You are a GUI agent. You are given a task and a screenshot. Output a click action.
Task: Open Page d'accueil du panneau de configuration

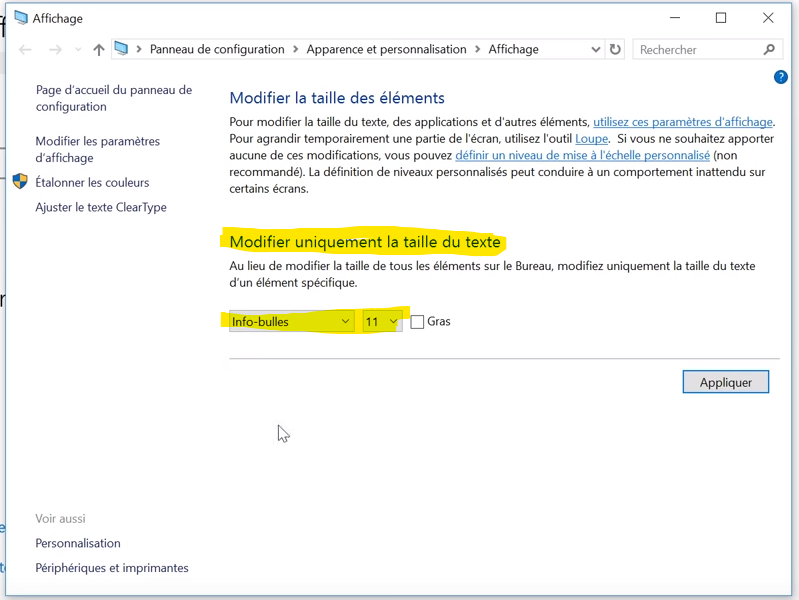tap(114, 98)
